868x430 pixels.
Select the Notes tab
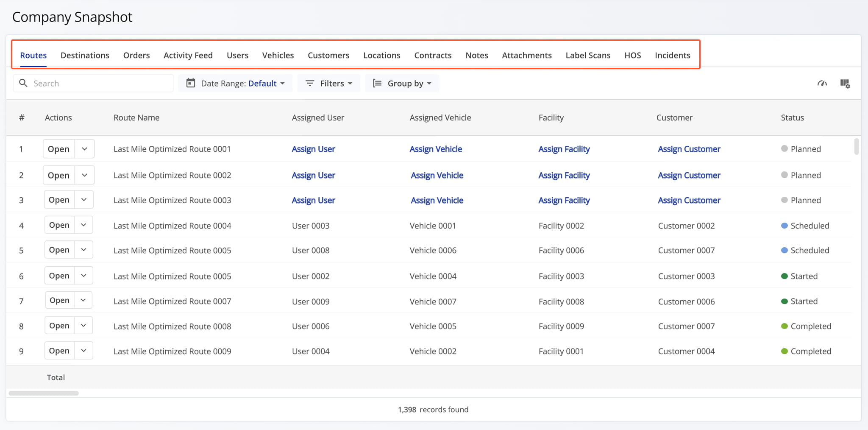coord(477,55)
